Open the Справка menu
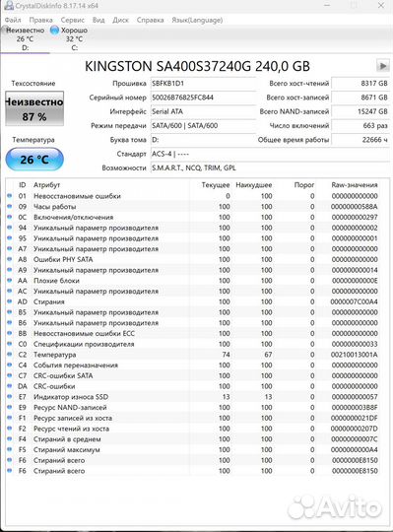This screenshot has width=393, height=532. pos(151,20)
